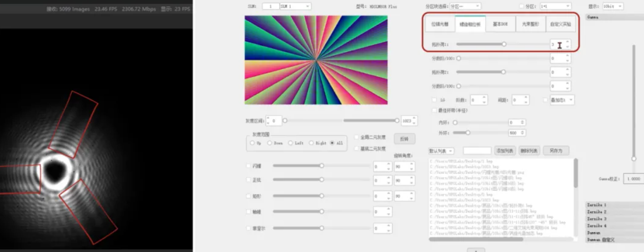Tick the 矩形 checkbox
The width and height of the screenshot is (644, 252).
pos(249,196)
